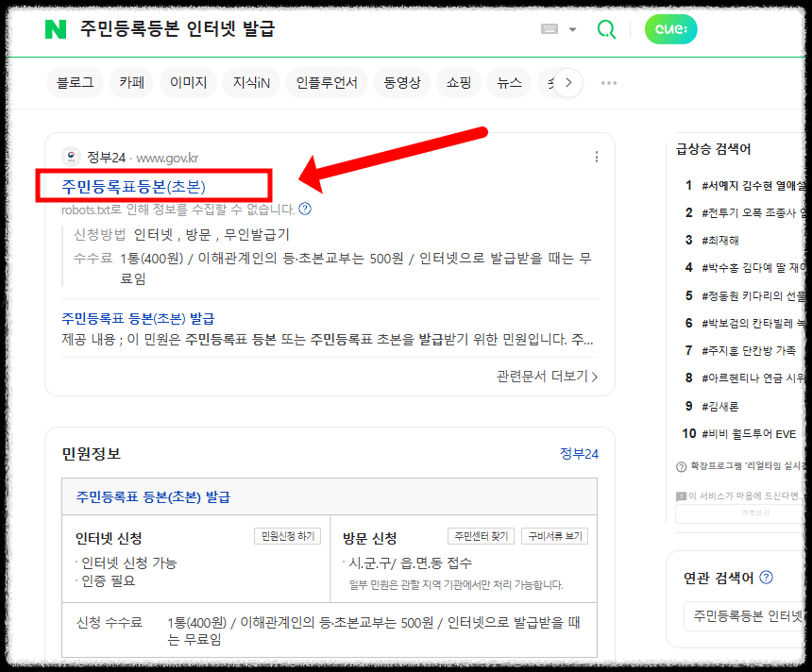Viewport: 812px width, 672px height.
Task: Open the 쇼핑 tab
Action: pos(458,82)
